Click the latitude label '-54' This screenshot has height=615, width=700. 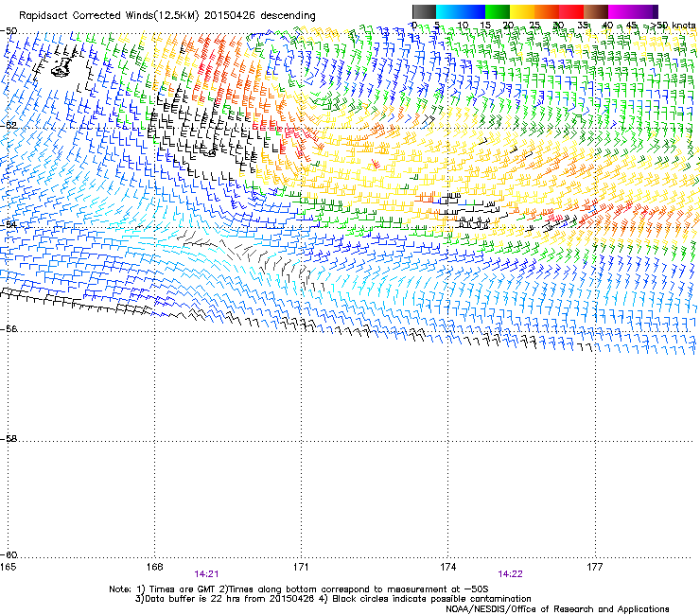pyautogui.click(x=9, y=224)
